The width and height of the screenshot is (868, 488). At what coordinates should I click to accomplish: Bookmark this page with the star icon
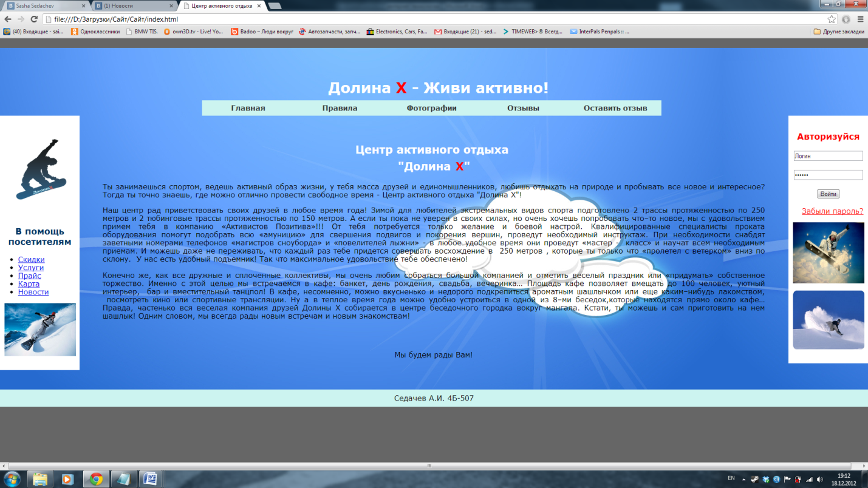click(x=832, y=19)
